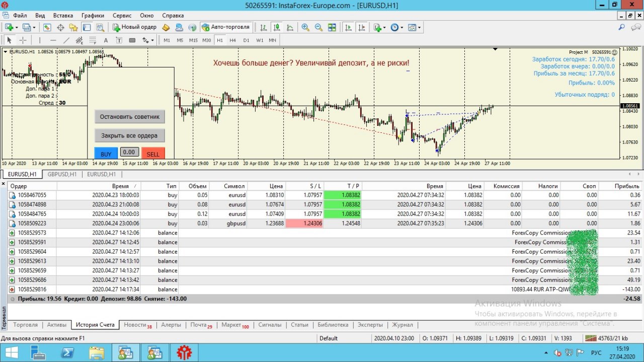Open Windows Start button
Viewport: 644px width, 362px height.
[x=11, y=352]
